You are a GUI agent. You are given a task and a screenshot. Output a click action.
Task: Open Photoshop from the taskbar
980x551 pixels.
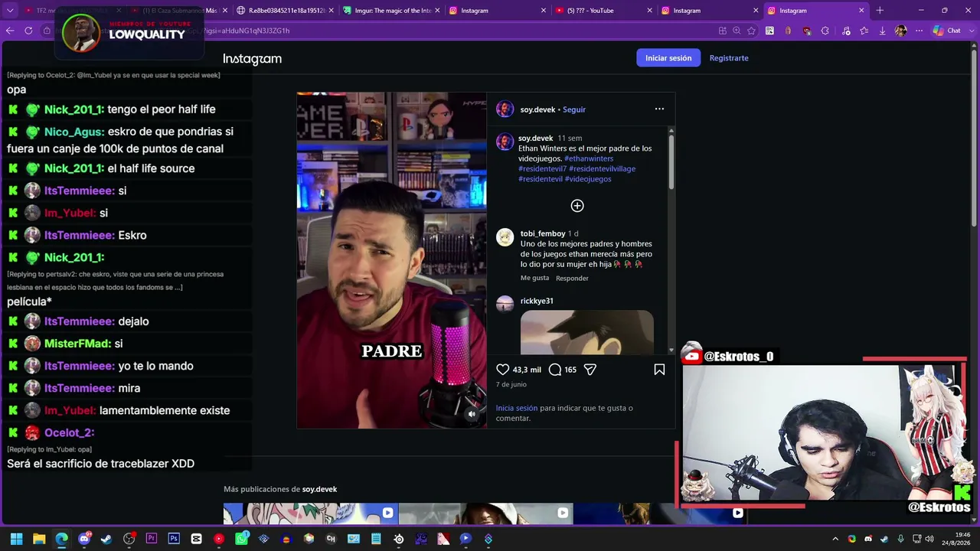point(174,539)
